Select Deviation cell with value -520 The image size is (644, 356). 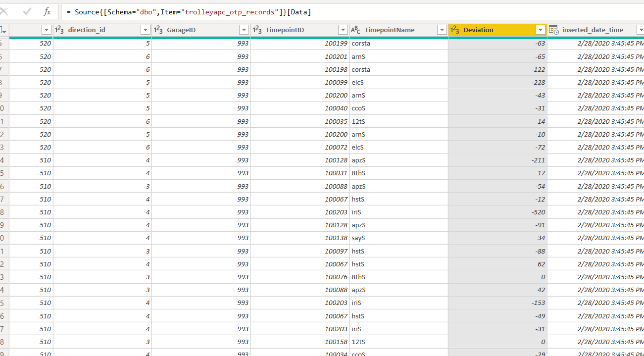point(497,212)
